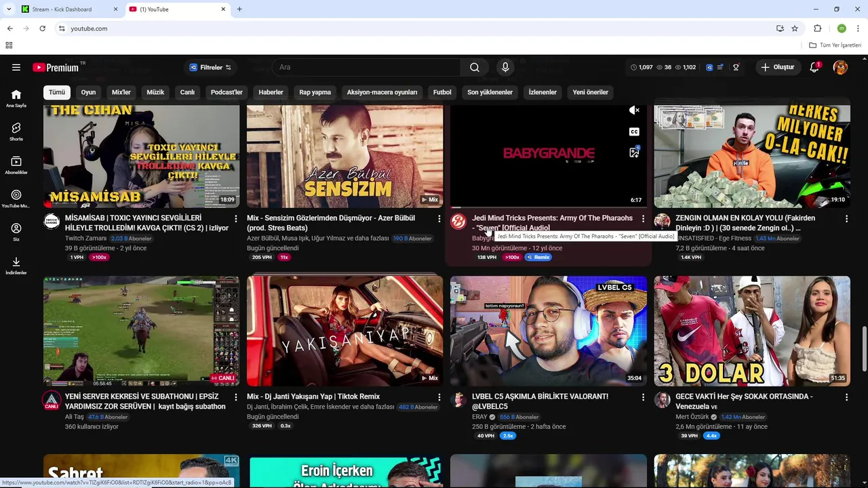
Task: Open YouTube Music from sidebar
Action: (x=16, y=198)
